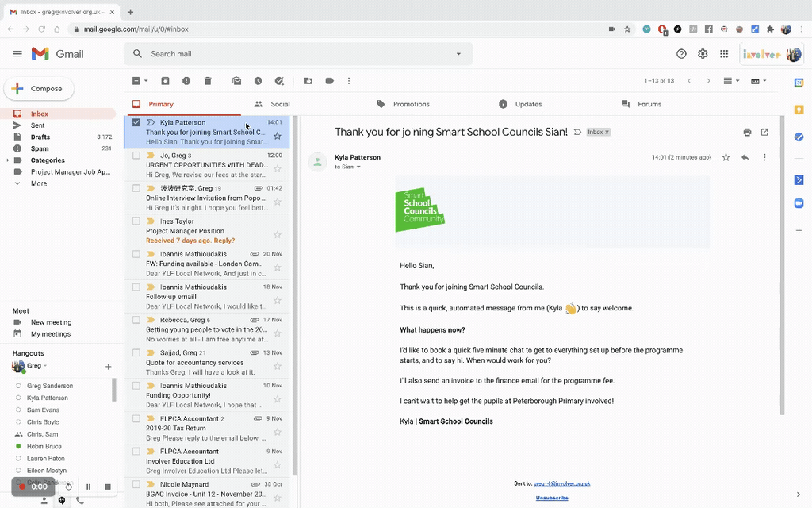Go to the next page of emails
The image size is (812, 508).
pos(708,81)
